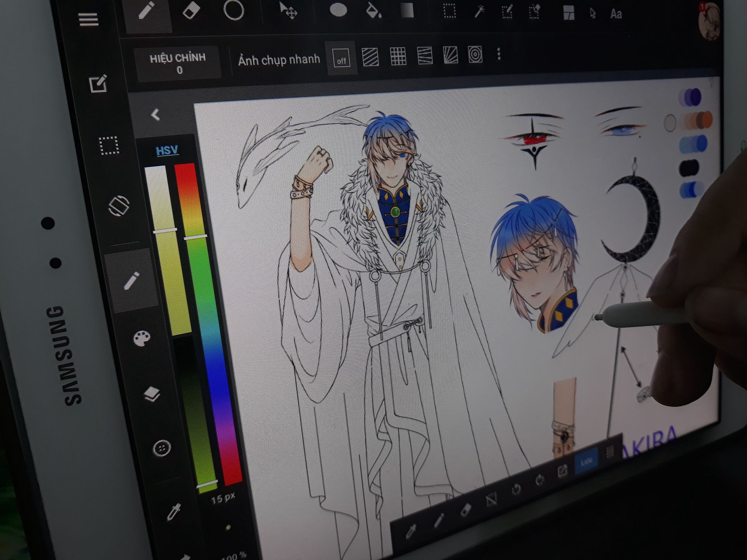Open the hamburger main menu
The width and height of the screenshot is (747, 560).
pos(88,19)
